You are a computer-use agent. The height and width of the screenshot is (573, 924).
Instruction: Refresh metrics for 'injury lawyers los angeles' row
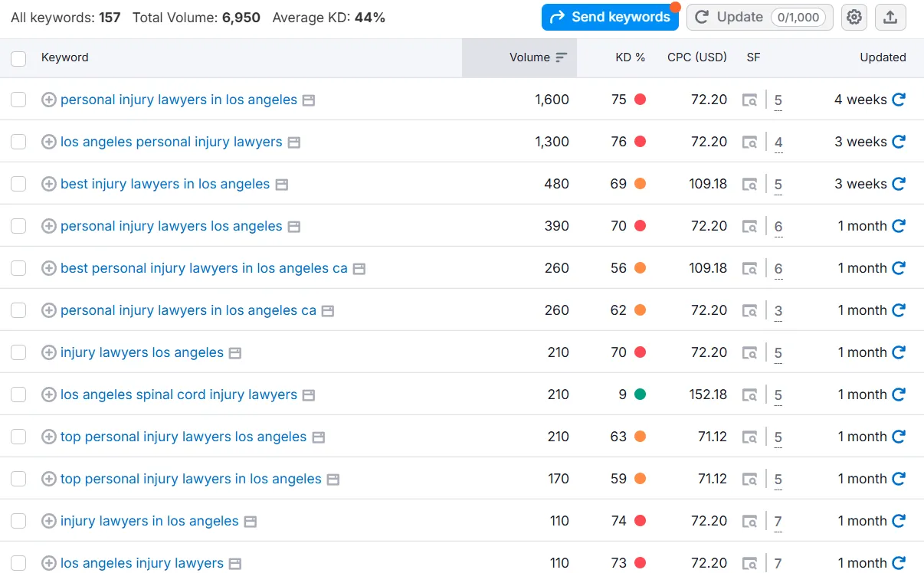coord(899,352)
